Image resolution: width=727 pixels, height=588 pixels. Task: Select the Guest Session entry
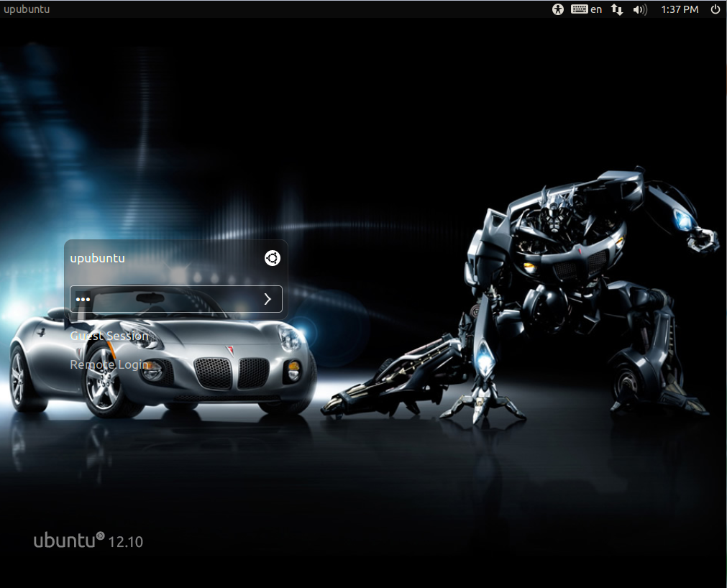point(109,336)
